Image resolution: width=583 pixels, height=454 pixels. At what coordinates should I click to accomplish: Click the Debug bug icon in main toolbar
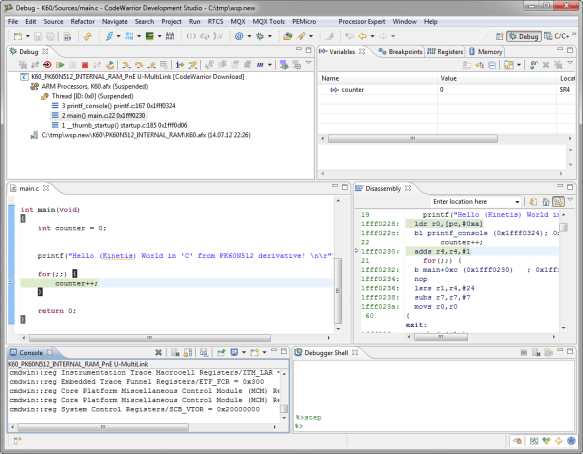[260, 36]
